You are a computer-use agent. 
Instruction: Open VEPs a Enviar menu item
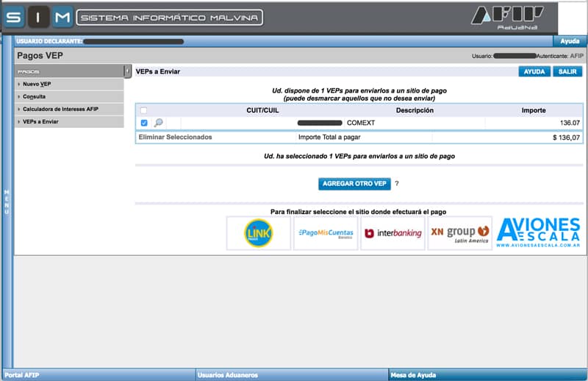(69, 121)
